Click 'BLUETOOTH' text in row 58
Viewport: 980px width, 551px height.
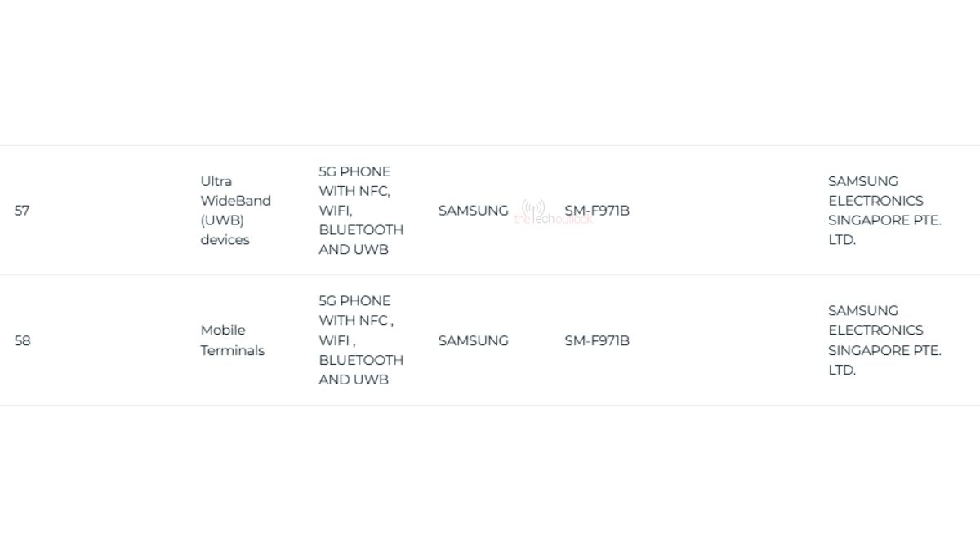point(361,360)
